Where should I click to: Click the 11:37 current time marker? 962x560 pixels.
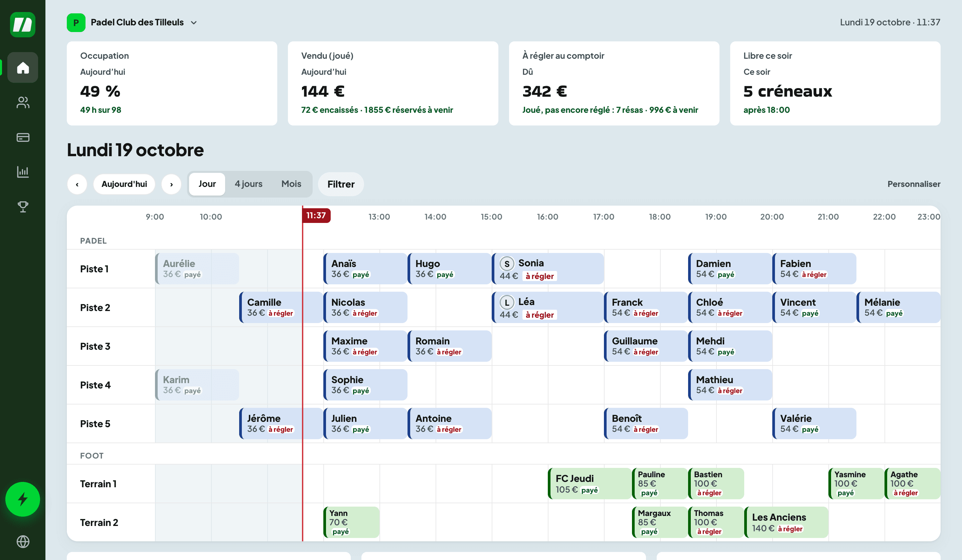click(x=316, y=216)
